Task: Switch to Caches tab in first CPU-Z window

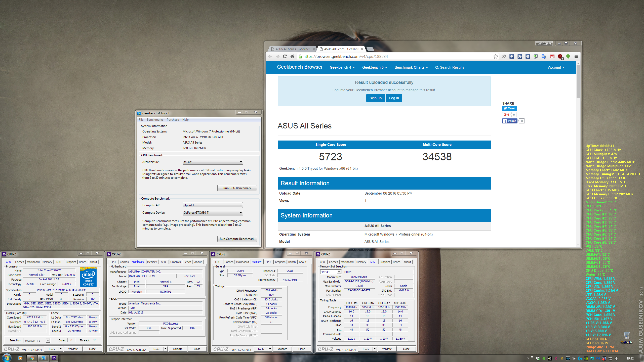Action: pos(19,262)
